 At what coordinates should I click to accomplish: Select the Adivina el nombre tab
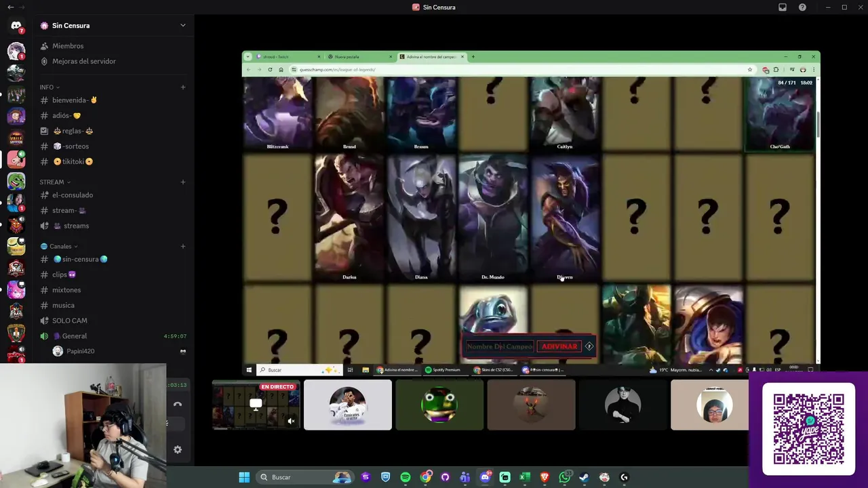tap(432, 57)
